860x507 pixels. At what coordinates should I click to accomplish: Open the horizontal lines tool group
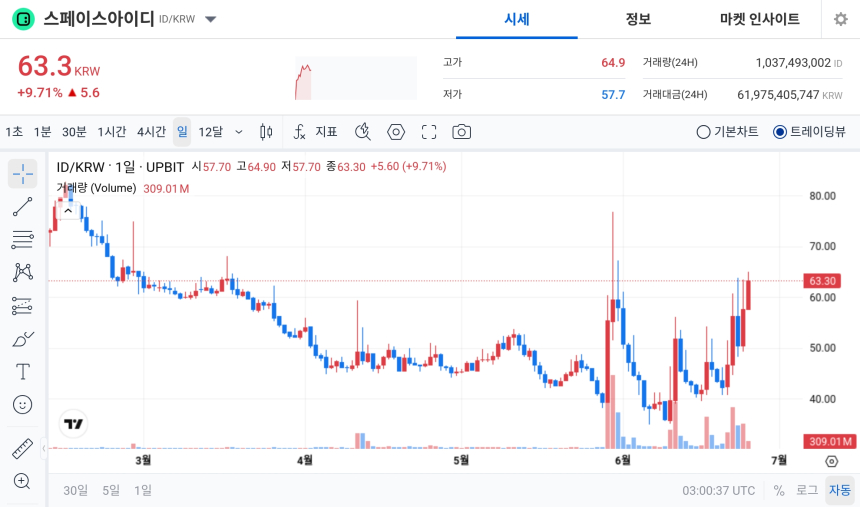[x=22, y=240]
